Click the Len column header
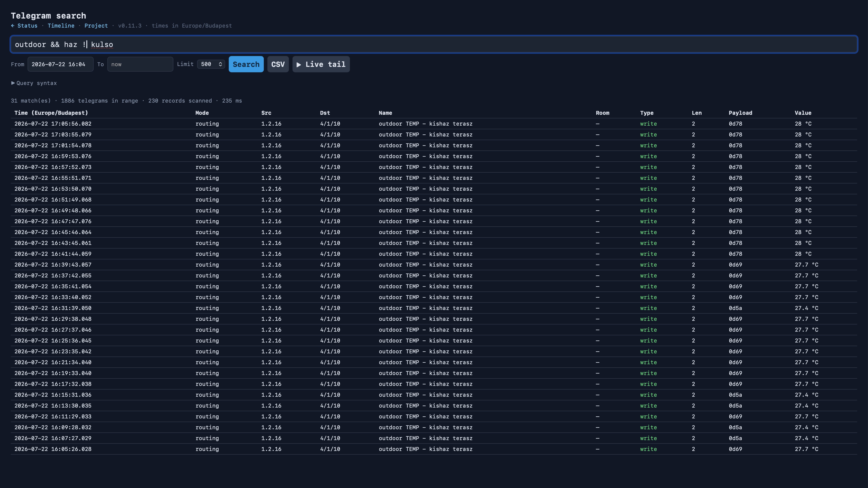 point(696,113)
